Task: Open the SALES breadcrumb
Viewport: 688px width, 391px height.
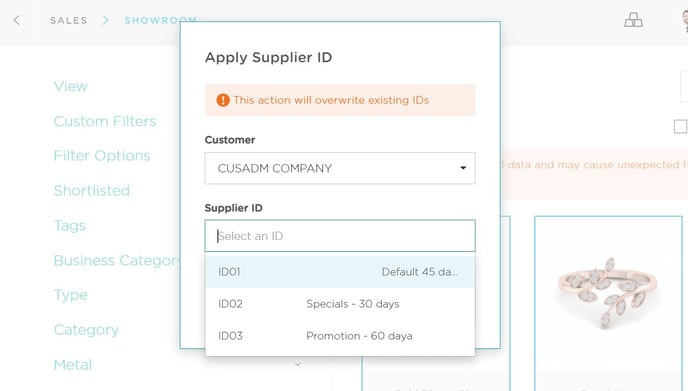Action: (68, 21)
